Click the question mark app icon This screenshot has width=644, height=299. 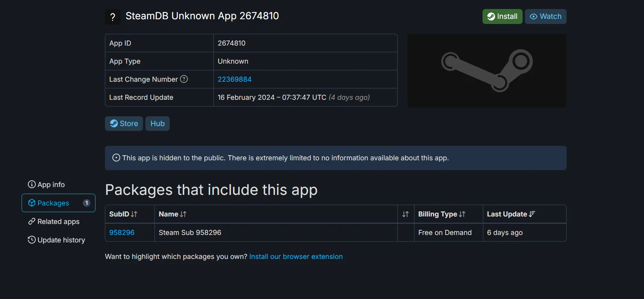[113, 17]
